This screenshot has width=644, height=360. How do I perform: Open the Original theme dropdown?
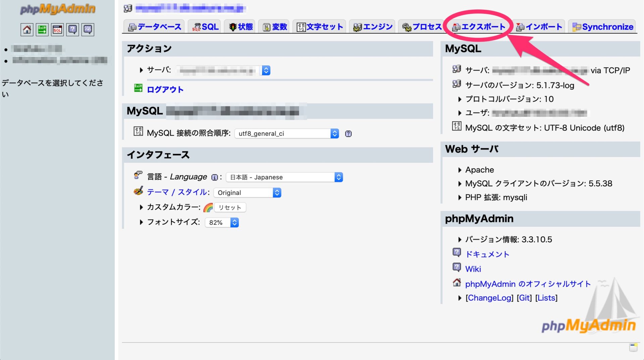tap(247, 193)
